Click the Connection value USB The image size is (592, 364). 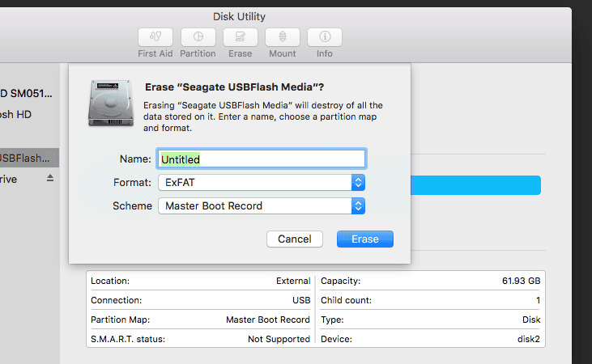[301, 300]
